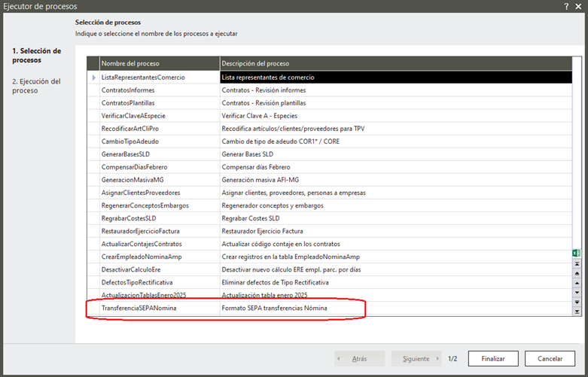Click the Atrás button

(359, 359)
